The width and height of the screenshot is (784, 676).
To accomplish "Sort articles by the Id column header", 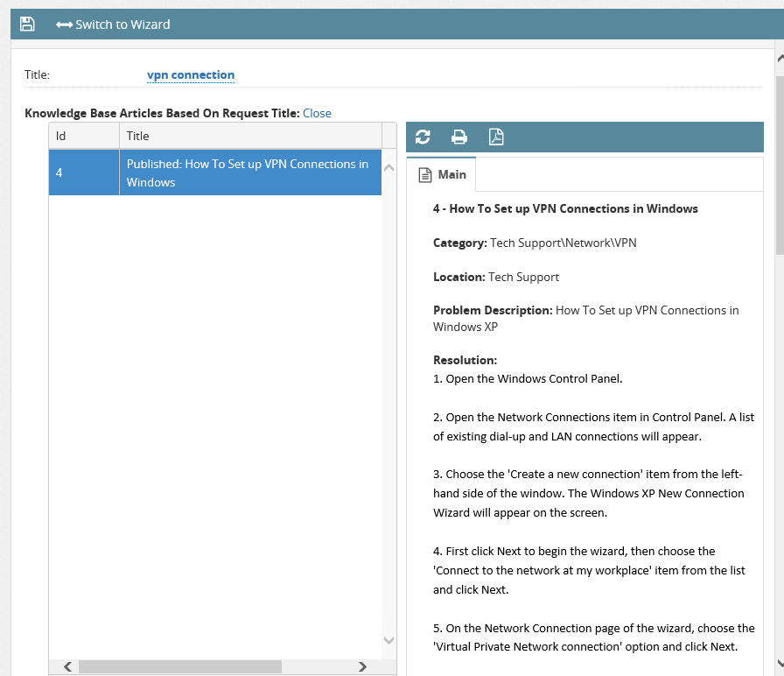I will tap(83, 136).
